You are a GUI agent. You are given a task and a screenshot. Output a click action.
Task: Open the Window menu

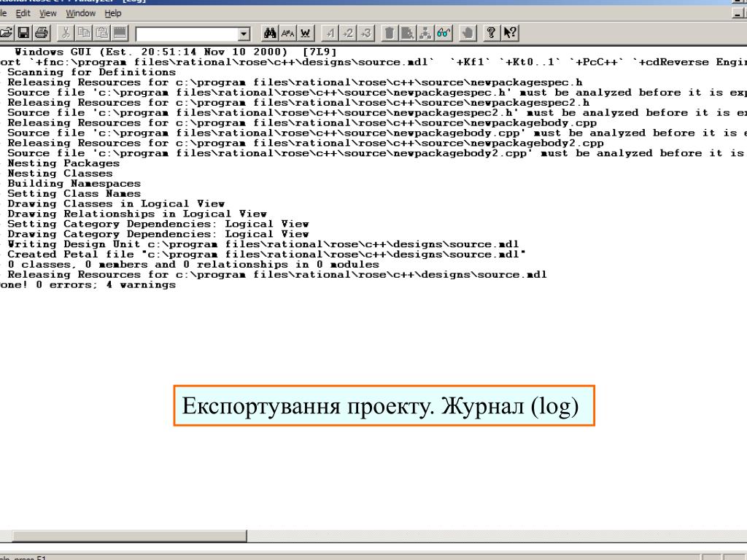[x=80, y=13]
